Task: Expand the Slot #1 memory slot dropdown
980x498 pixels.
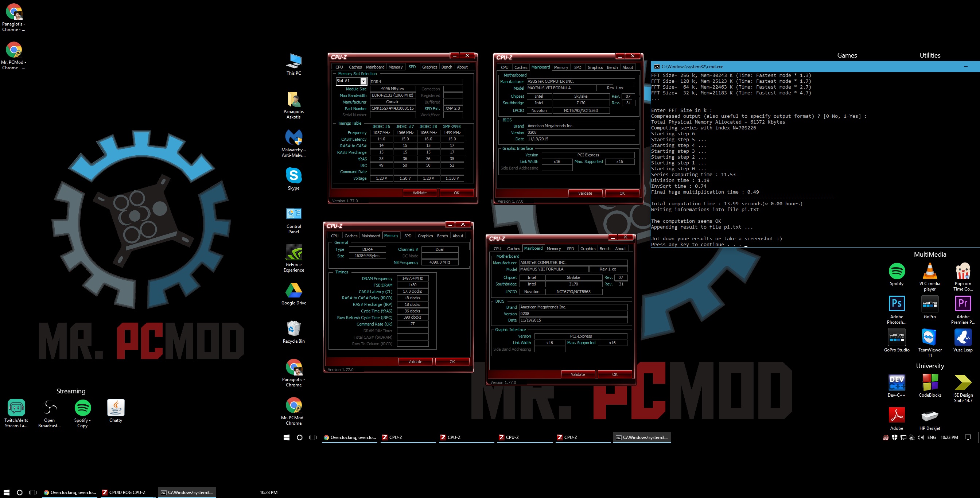Action: pyautogui.click(x=364, y=81)
